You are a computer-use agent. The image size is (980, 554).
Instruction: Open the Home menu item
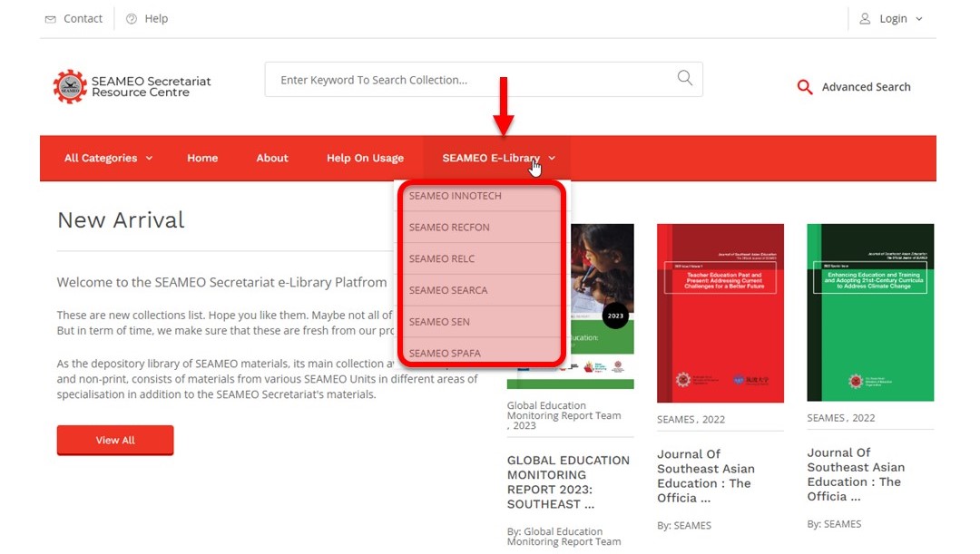[202, 158]
